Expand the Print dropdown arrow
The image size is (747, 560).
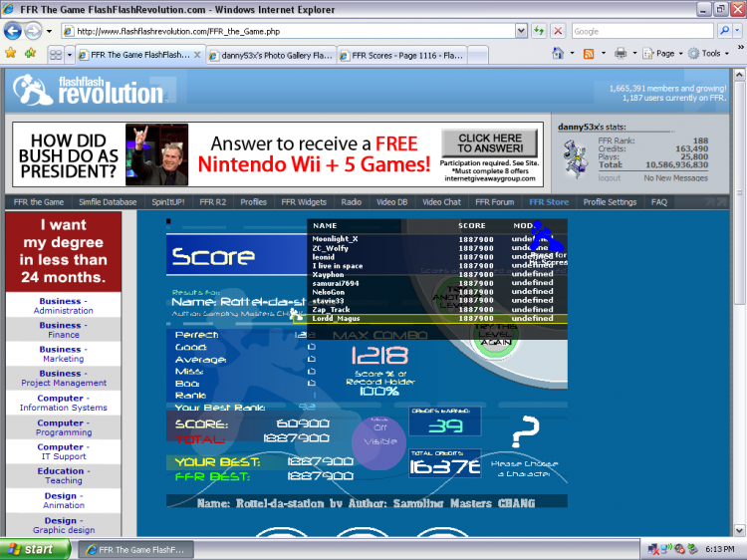click(x=634, y=54)
